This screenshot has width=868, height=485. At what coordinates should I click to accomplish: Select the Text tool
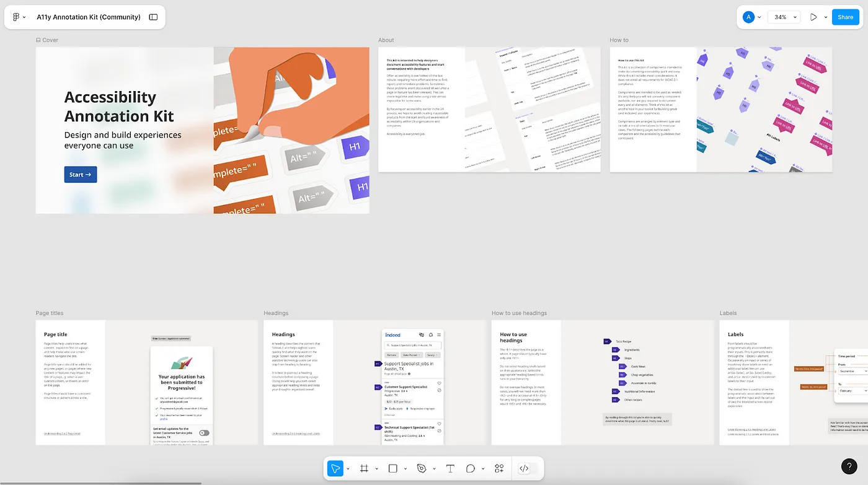pyautogui.click(x=450, y=469)
